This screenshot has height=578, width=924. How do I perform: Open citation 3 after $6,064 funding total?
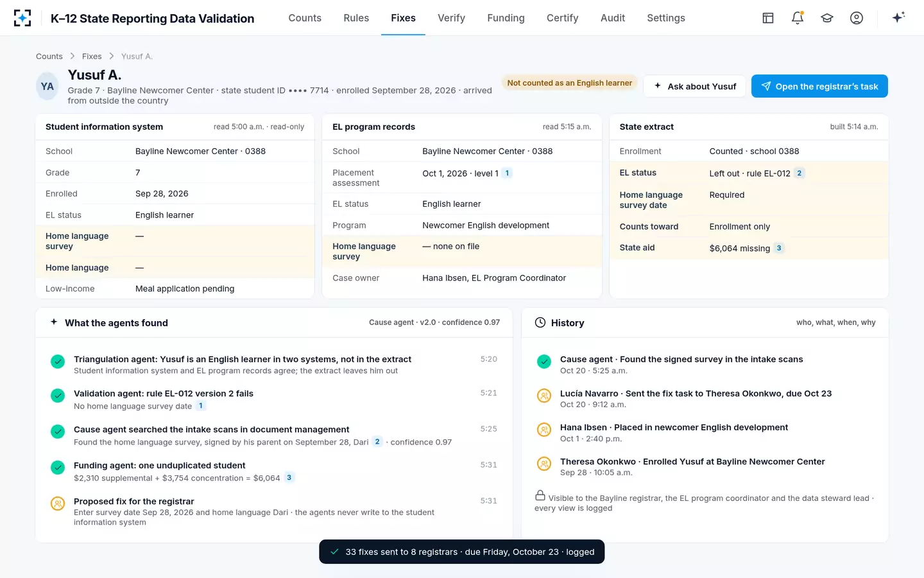click(289, 478)
